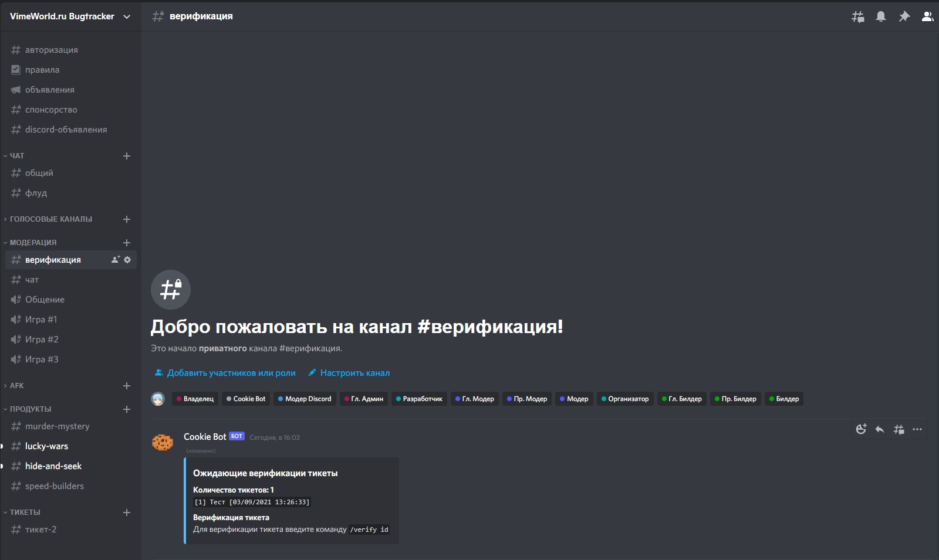Viewport: 939px width, 560px height.
Task: Click the Владелец role tag
Action: tap(195, 399)
